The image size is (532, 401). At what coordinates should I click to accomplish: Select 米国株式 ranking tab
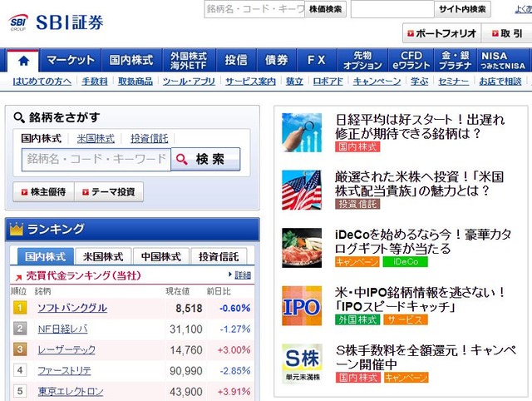pos(103,256)
